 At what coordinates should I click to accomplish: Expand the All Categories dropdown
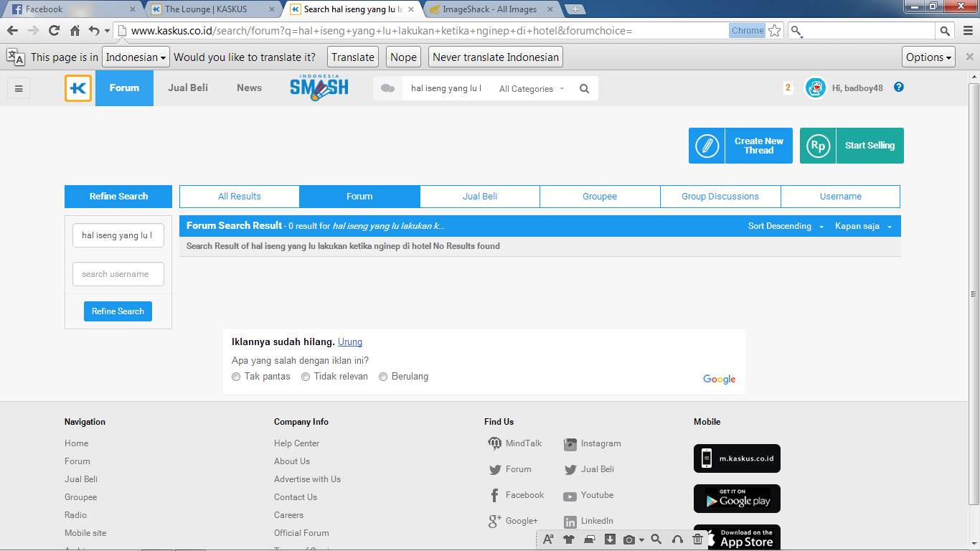point(532,89)
